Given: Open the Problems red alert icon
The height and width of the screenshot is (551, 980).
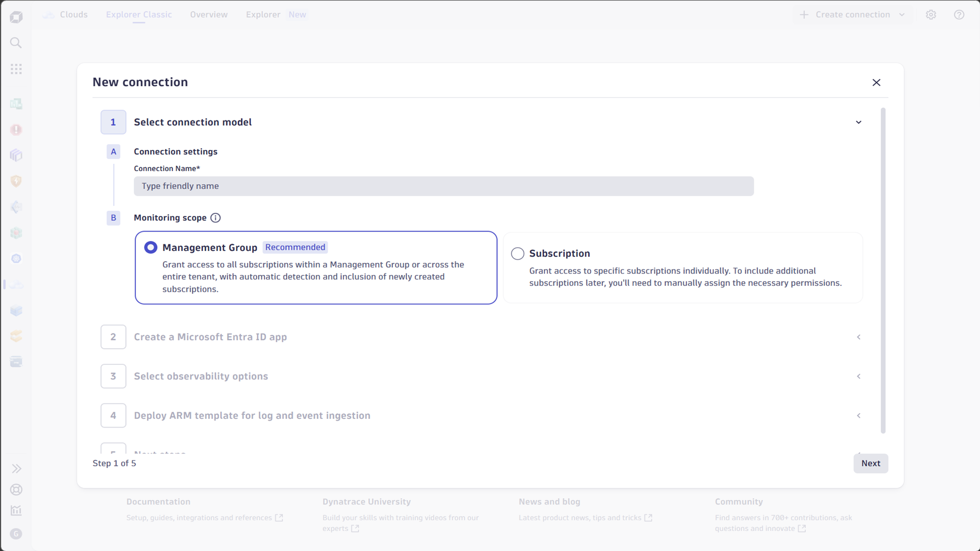Looking at the screenshot, I should [16, 130].
